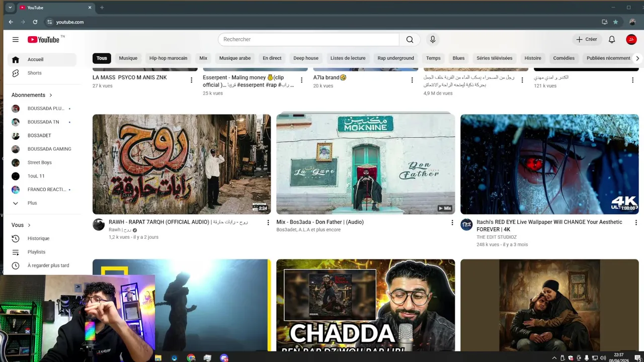Start voice search with microphone icon
The image size is (644, 362).
pyautogui.click(x=433, y=39)
